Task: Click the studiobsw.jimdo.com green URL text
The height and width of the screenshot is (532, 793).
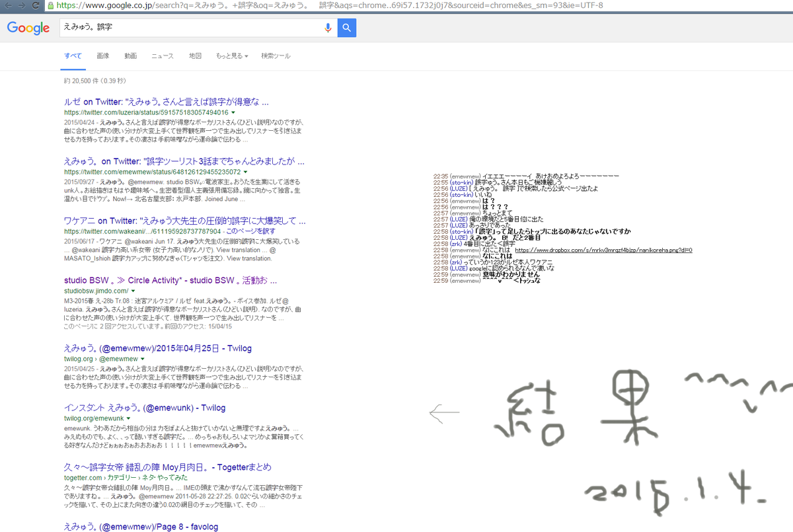Action: (x=96, y=291)
